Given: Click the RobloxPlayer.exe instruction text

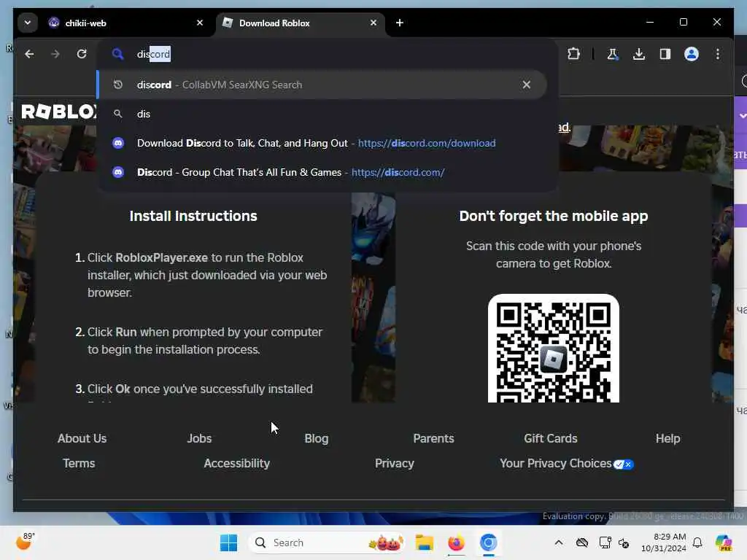Looking at the screenshot, I should [161, 257].
